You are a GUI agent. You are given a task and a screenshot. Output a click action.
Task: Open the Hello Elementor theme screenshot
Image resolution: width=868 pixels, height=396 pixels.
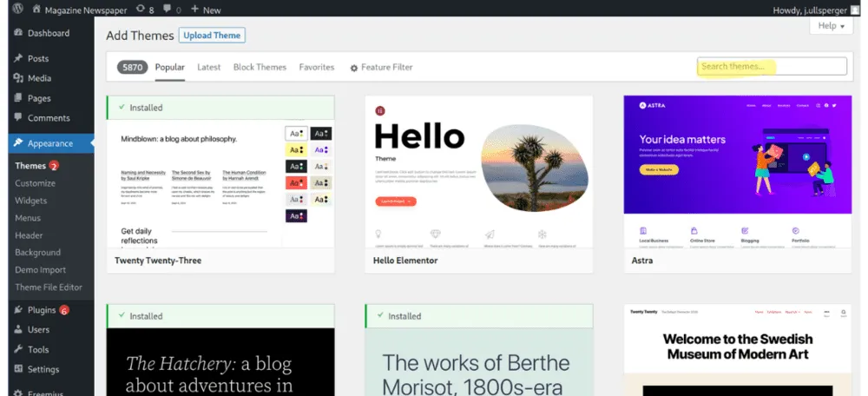click(479, 172)
